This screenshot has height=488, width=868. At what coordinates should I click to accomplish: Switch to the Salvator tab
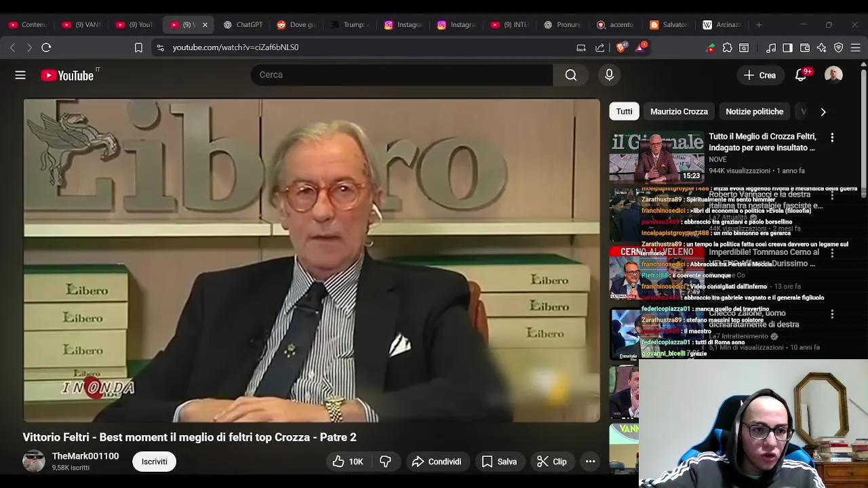pos(669,24)
